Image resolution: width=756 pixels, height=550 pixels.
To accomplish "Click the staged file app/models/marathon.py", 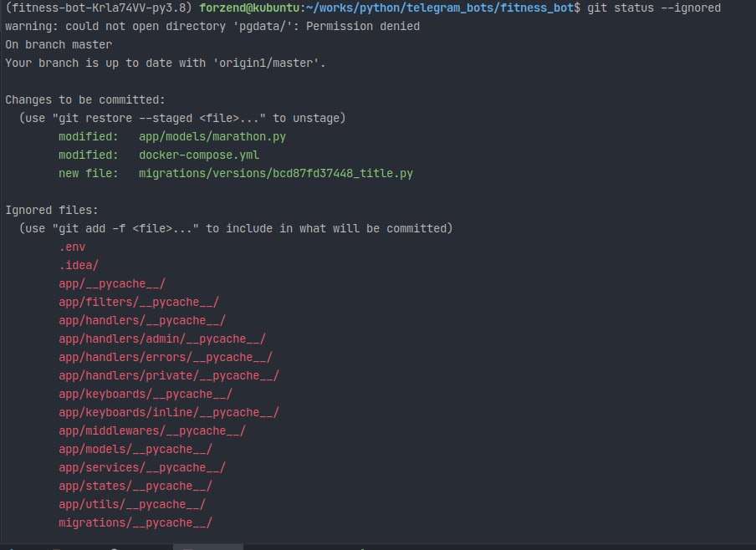I will (x=212, y=137).
